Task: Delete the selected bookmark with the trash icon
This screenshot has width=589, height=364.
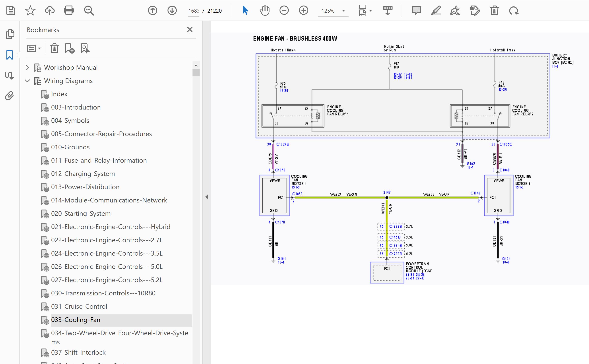Action: pyautogui.click(x=54, y=48)
